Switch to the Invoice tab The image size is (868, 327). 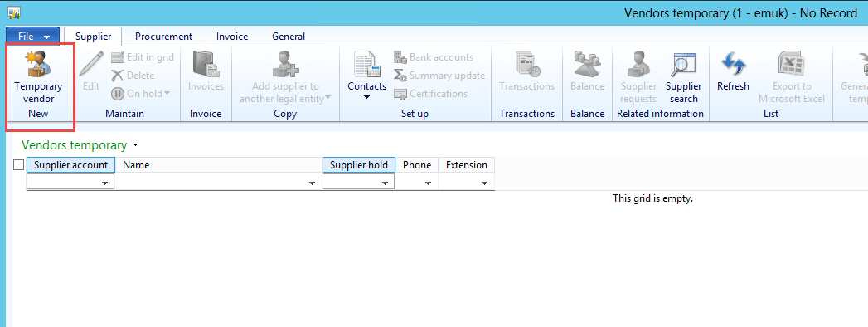[x=232, y=37]
